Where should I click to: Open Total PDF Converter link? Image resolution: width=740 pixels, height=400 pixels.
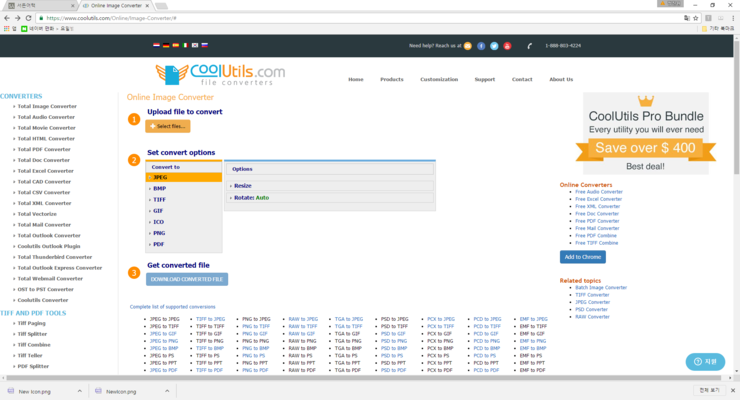(44, 150)
